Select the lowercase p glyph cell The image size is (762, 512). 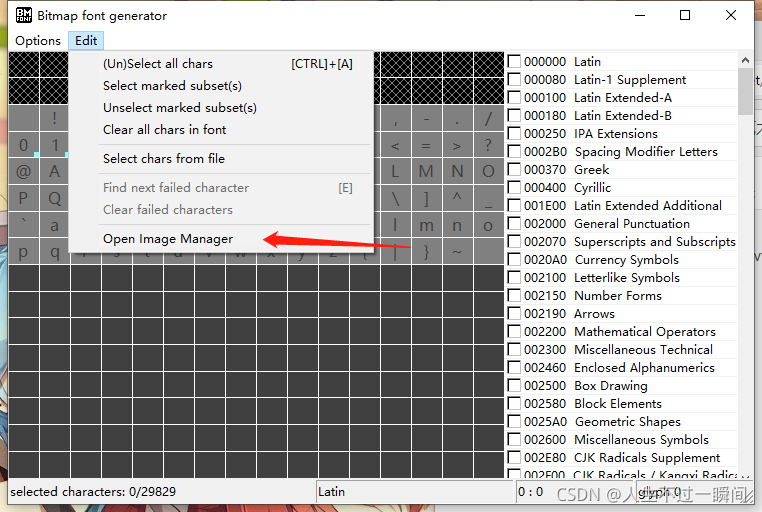(23, 251)
